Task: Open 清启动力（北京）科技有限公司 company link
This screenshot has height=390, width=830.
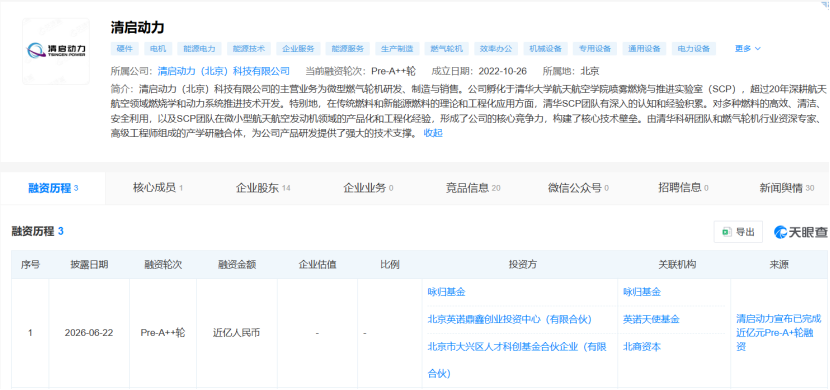Action: 224,71
